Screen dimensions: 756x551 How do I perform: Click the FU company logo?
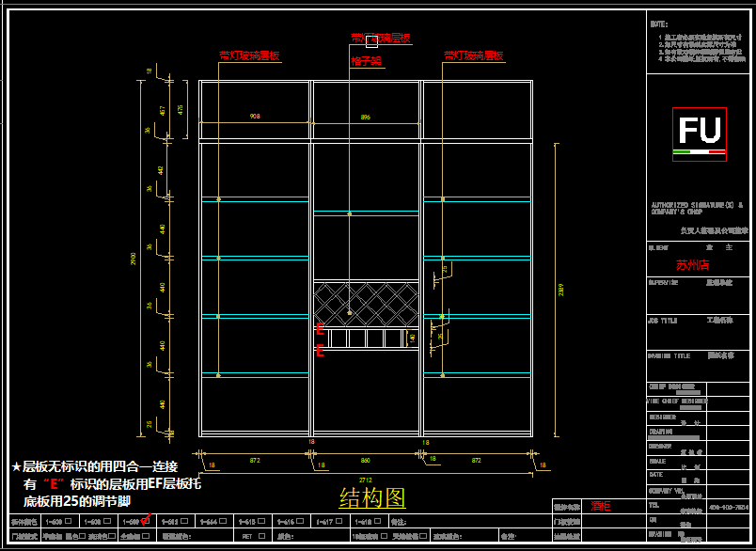click(x=700, y=134)
